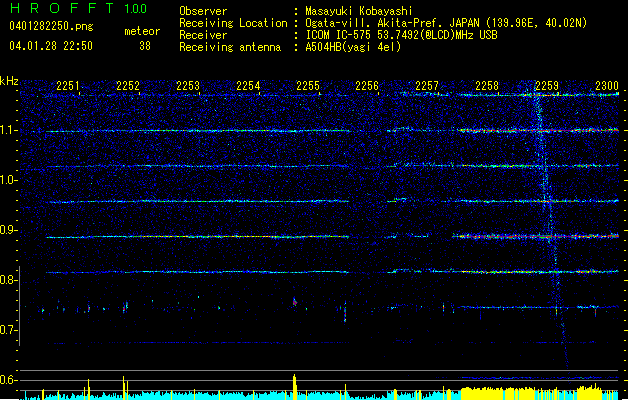Viewport: 629px width, 400px height.
Task: Select the 2300 time marker
Action: pos(606,87)
